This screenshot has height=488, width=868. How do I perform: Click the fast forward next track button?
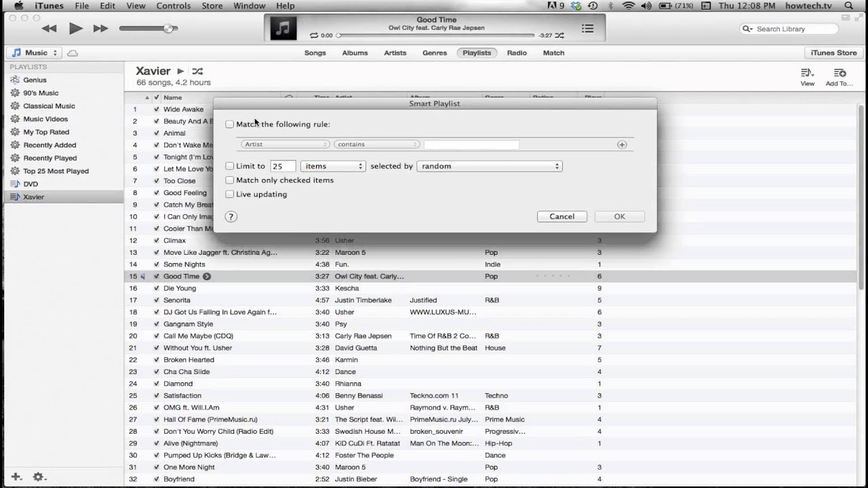pyautogui.click(x=100, y=28)
